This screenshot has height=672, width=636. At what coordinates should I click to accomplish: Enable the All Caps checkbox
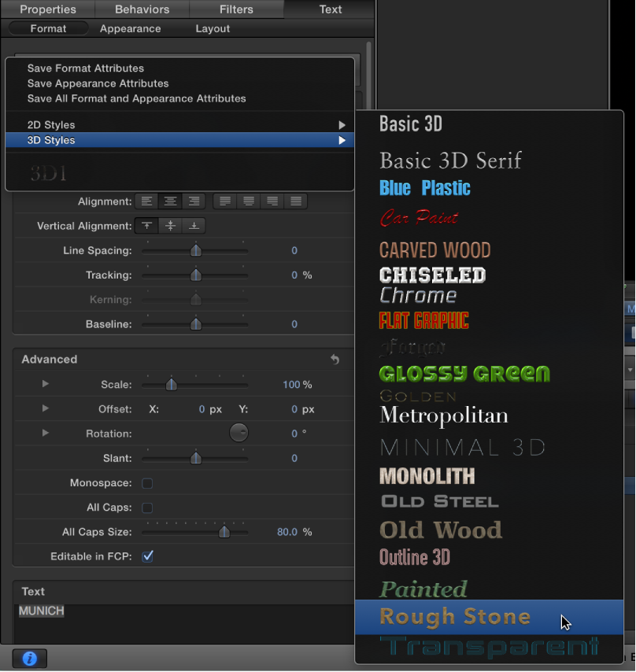147,508
